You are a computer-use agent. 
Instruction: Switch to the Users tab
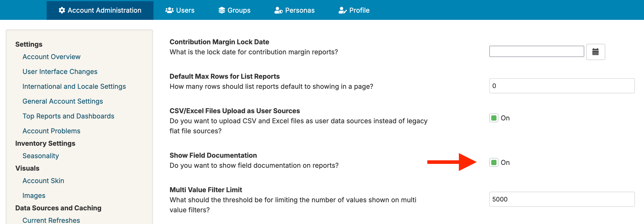click(x=180, y=10)
